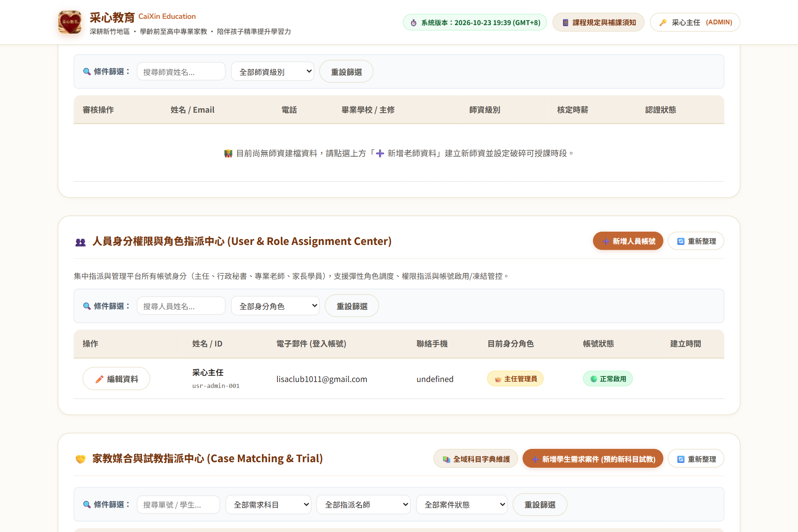
Task: Open the 全部案件狀態 dropdown
Action: (462, 505)
